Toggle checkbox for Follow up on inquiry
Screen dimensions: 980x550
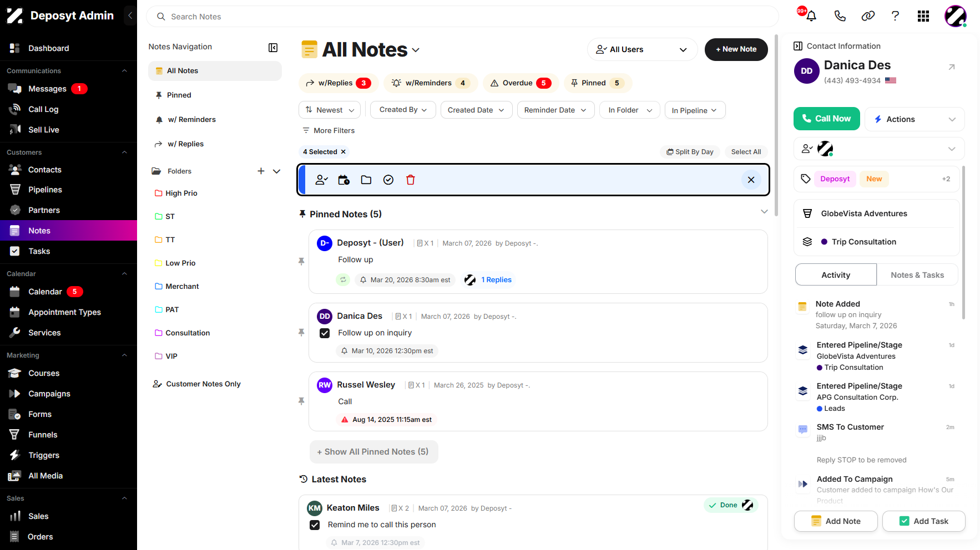325,333
